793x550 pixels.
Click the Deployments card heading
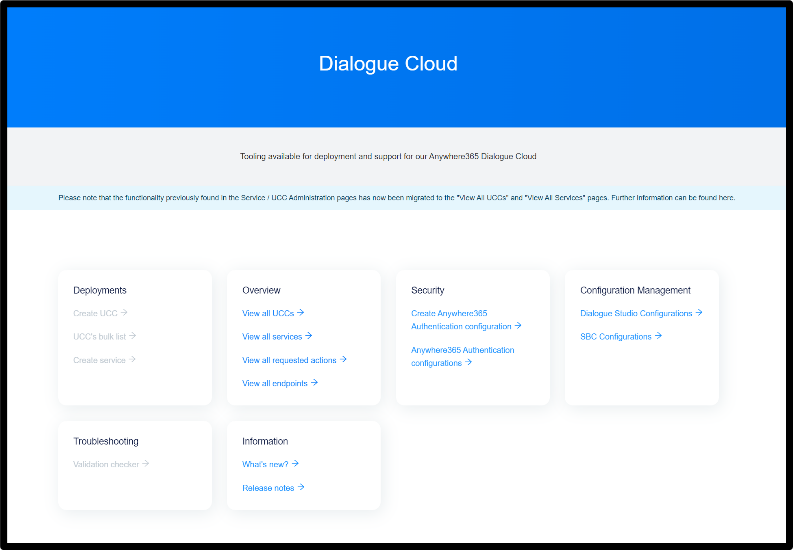click(100, 290)
